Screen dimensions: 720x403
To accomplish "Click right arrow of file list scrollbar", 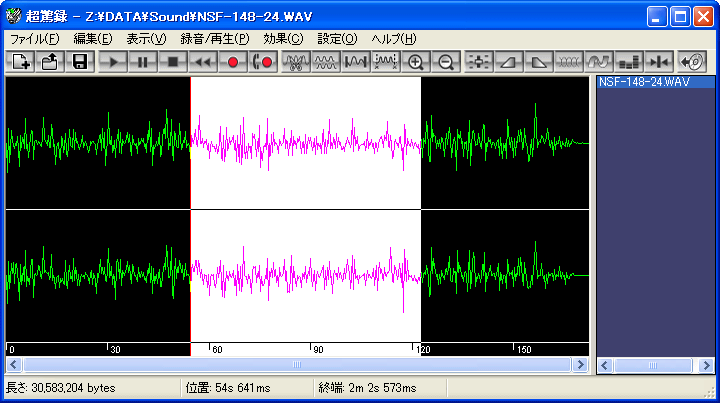I will (707, 365).
